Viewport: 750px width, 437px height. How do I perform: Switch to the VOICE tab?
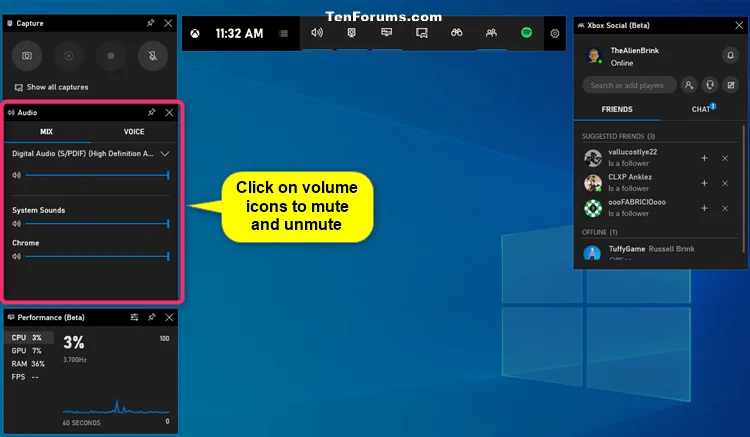point(134,131)
